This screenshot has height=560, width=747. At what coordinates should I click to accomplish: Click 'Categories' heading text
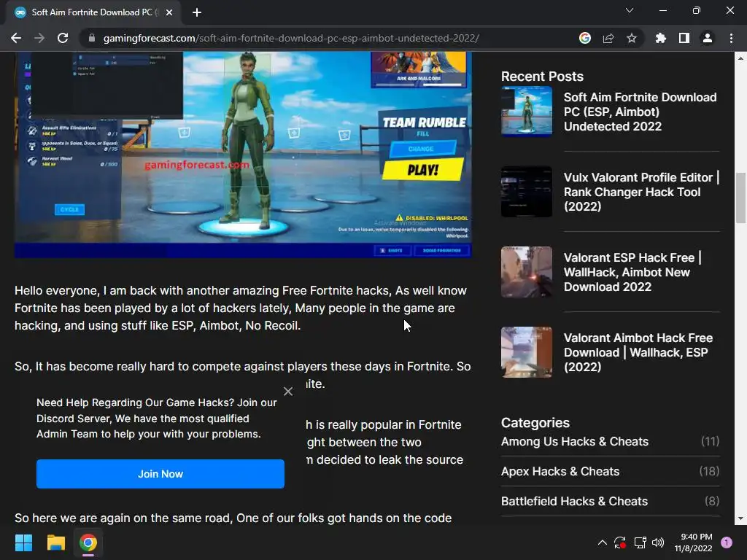pos(535,423)
